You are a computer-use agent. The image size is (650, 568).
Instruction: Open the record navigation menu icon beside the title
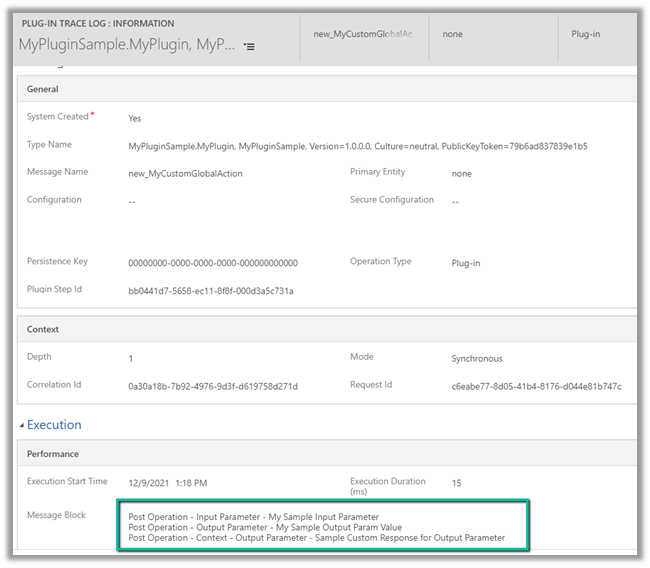click(249, 47)
